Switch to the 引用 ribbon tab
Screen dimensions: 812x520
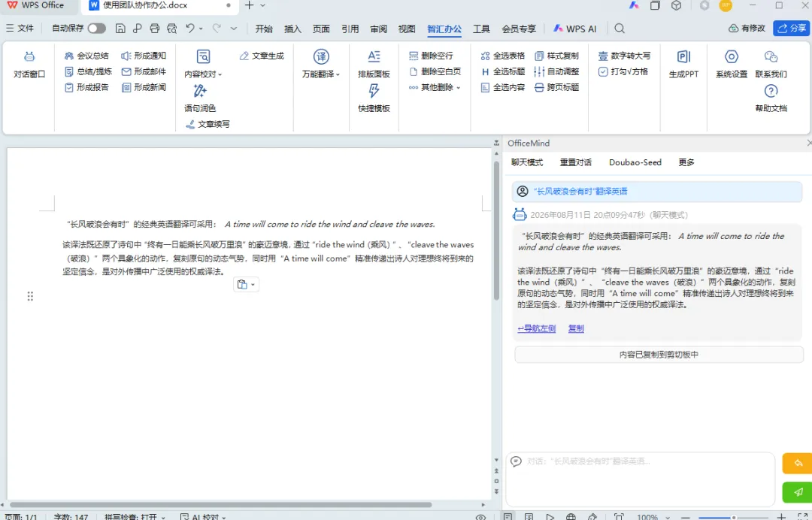[350, 29]
